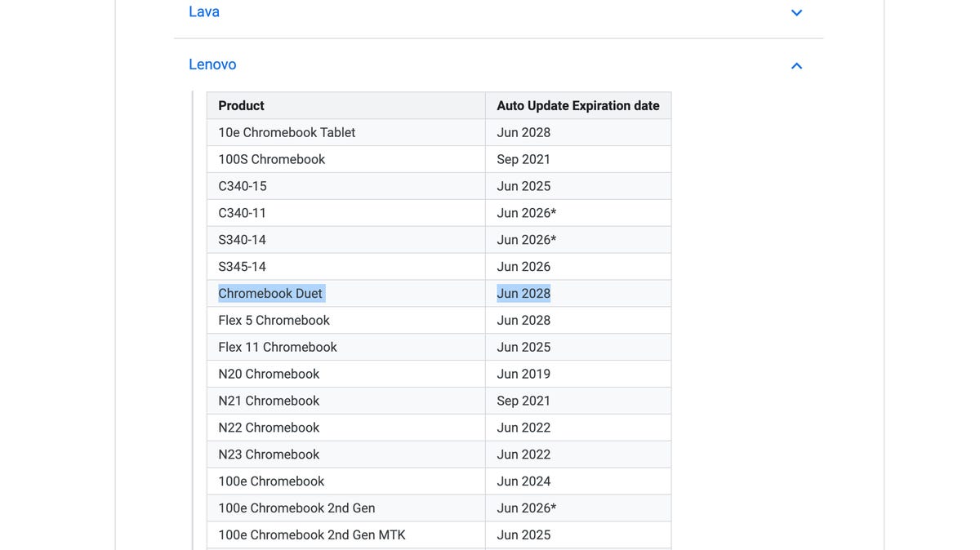
Task: Click N21 Chromebook's Sep 2021 date
Action: tap(523, 401)
